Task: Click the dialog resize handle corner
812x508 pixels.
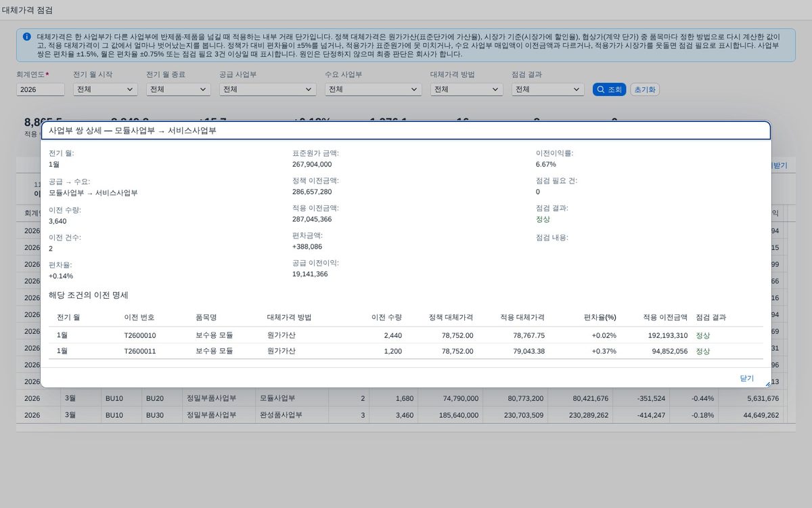Action: (x=767, y=383)
